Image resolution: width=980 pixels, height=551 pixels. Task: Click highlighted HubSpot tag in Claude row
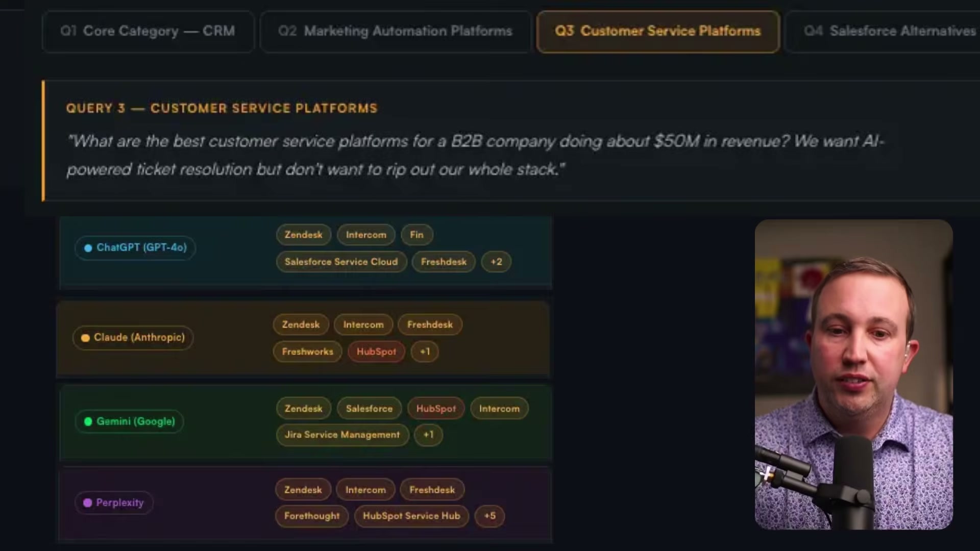coord(376,352)
